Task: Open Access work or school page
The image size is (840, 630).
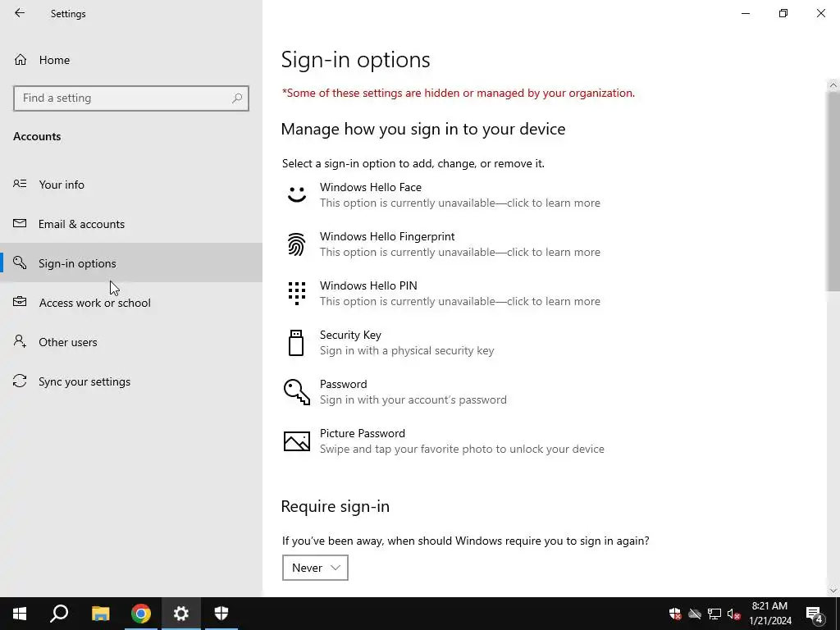Action: coord(131,303)
